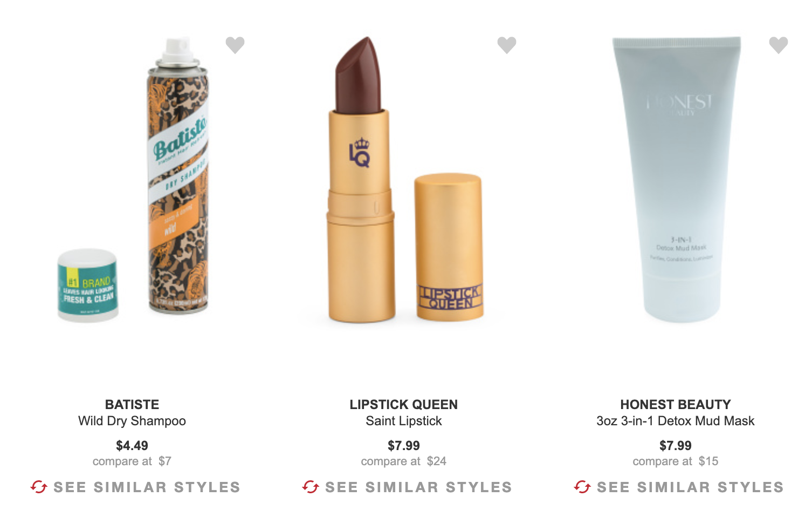Open the Wild Dry Shampoo product title
The width and height of the screenshot is (812, 517).
coord(132,421)
